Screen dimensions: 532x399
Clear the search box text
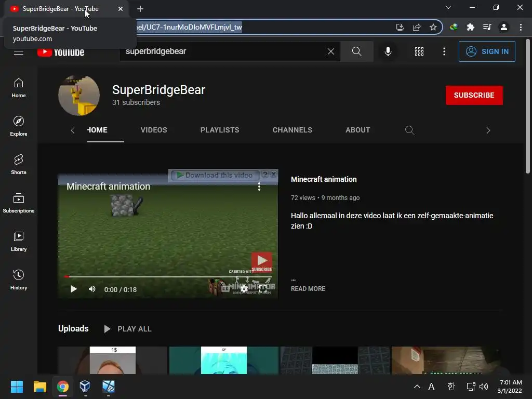331,51
